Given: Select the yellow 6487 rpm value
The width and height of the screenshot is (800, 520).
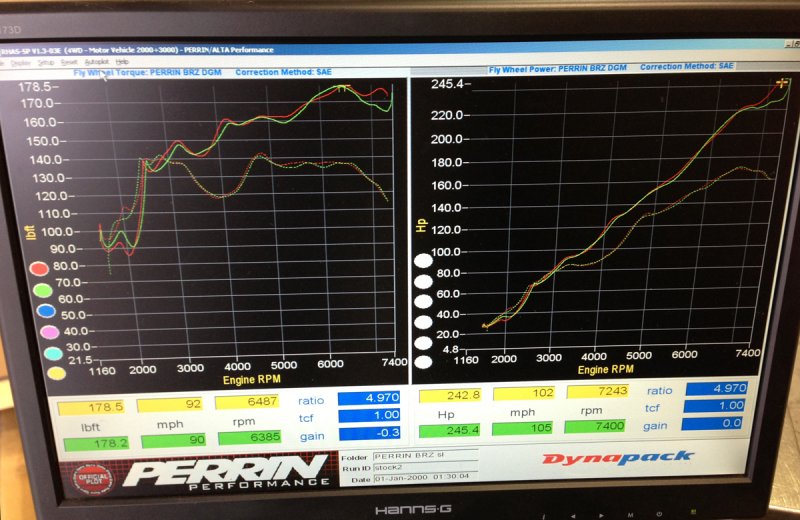Looking at the screenshot, I should point(247,402).
